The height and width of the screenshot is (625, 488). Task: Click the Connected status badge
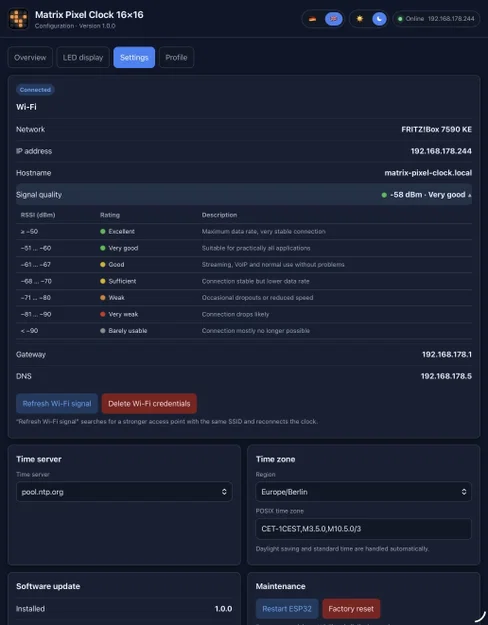(x=35, y=90)
